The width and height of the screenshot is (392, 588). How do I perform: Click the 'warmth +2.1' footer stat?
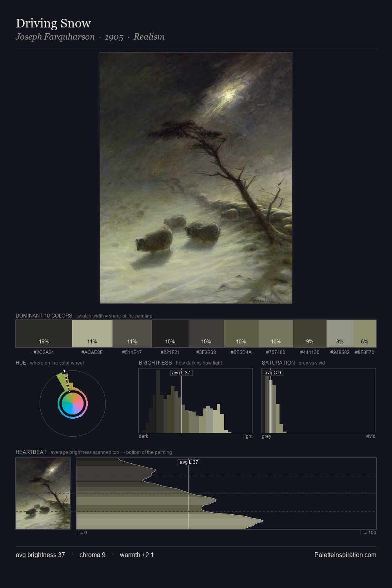137,555
